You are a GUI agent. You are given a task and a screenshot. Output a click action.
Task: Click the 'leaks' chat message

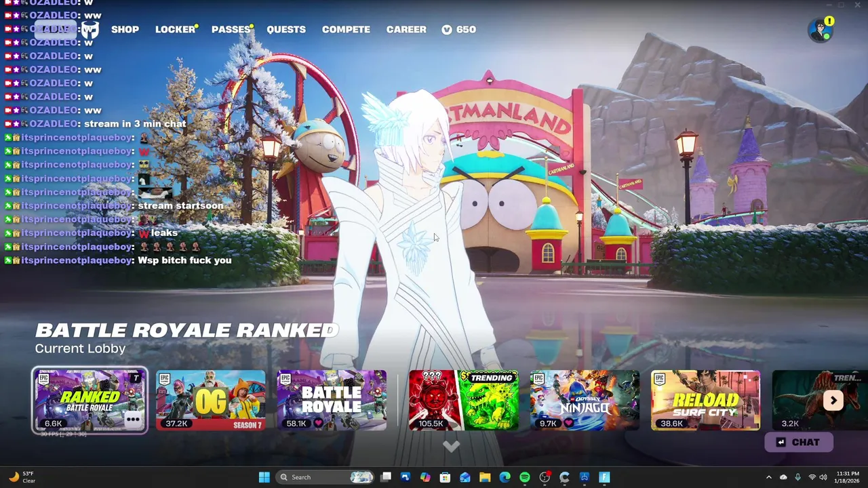[164, 232]
